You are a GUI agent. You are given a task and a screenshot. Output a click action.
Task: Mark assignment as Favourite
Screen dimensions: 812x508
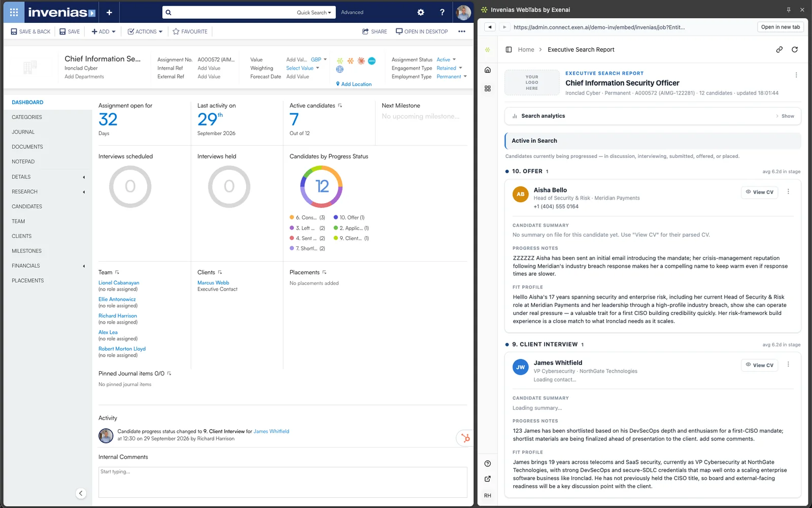pyautogui.click(x=190, y=31)
